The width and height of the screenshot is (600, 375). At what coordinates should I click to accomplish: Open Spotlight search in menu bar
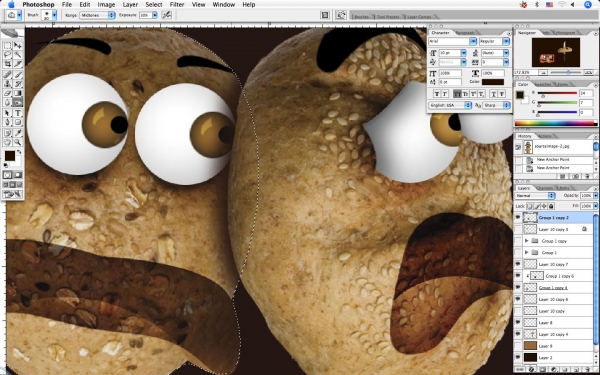588,5
